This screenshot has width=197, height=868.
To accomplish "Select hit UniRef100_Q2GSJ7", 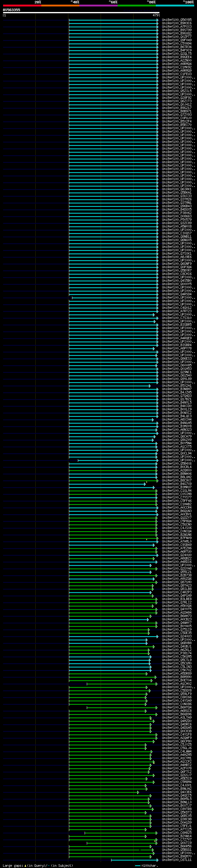I will (177, 775).
